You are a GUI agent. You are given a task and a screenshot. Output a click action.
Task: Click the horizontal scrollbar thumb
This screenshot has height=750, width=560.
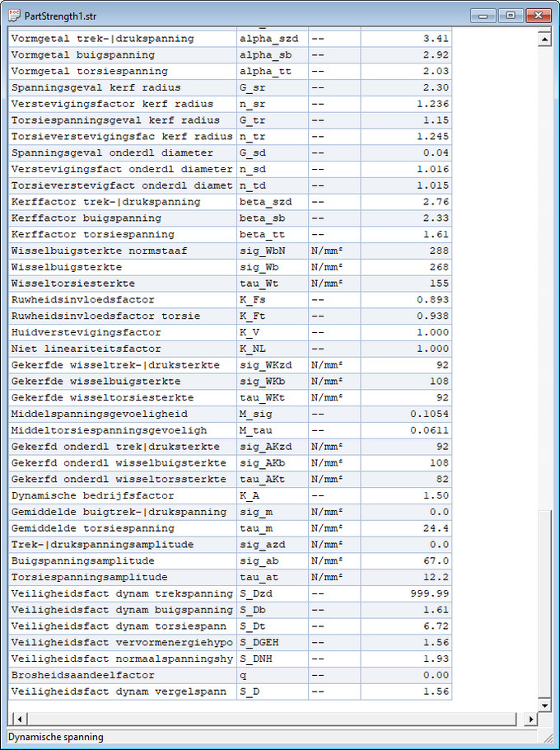click(x=271, y=719)
